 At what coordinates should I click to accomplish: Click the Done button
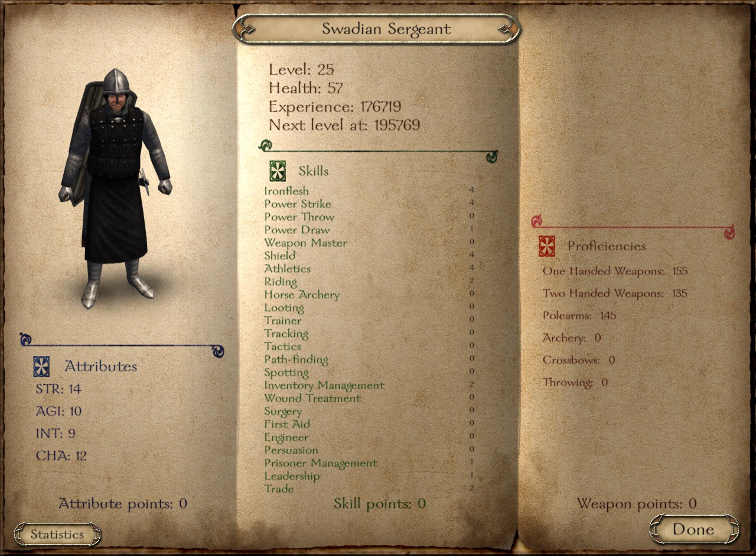[694, 529]
